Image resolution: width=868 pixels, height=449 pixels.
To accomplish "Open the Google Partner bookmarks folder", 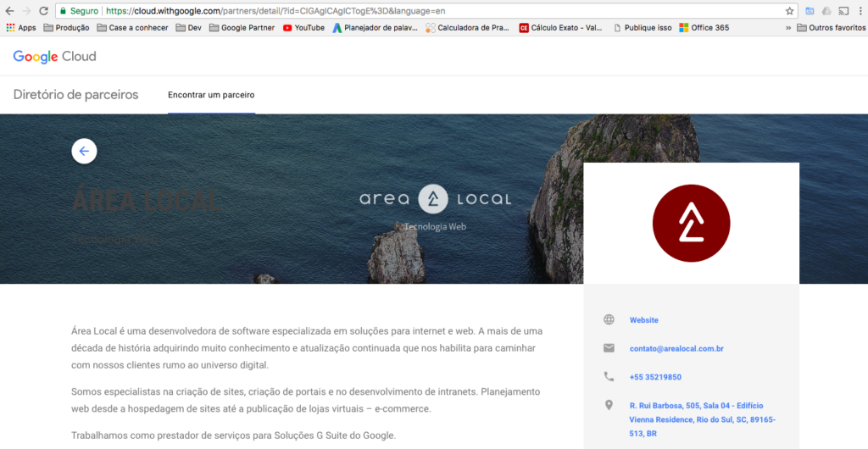I will (x=242, y=28).
